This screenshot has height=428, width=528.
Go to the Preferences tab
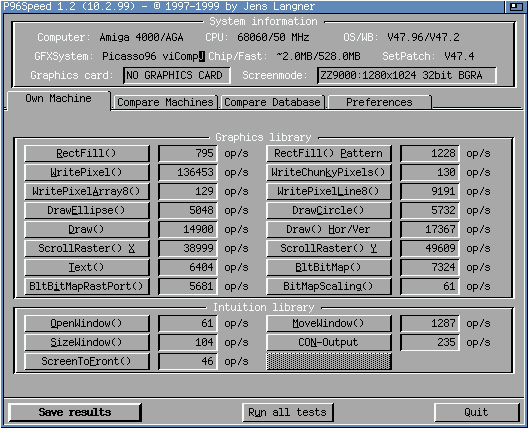point(379,102)
